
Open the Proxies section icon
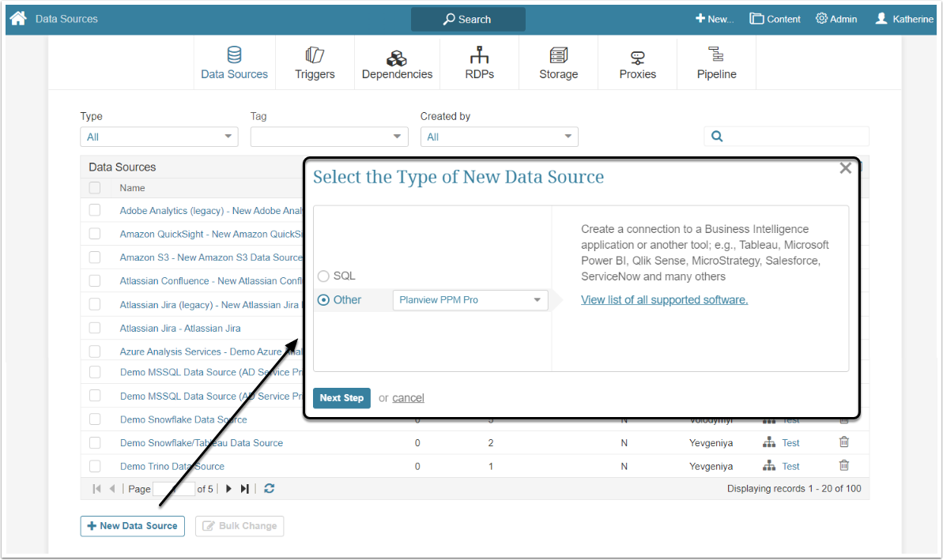pos(638,58)
